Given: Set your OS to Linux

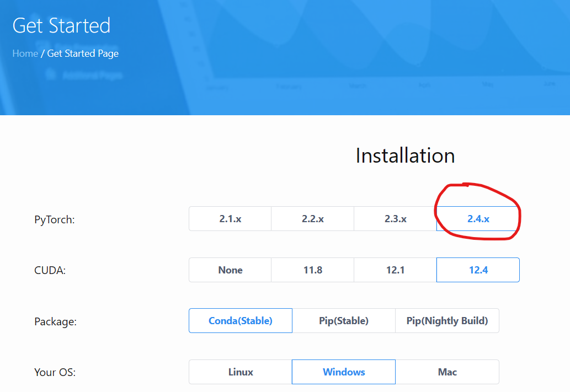Looking at the screenshot, I should tap(240, 372).
